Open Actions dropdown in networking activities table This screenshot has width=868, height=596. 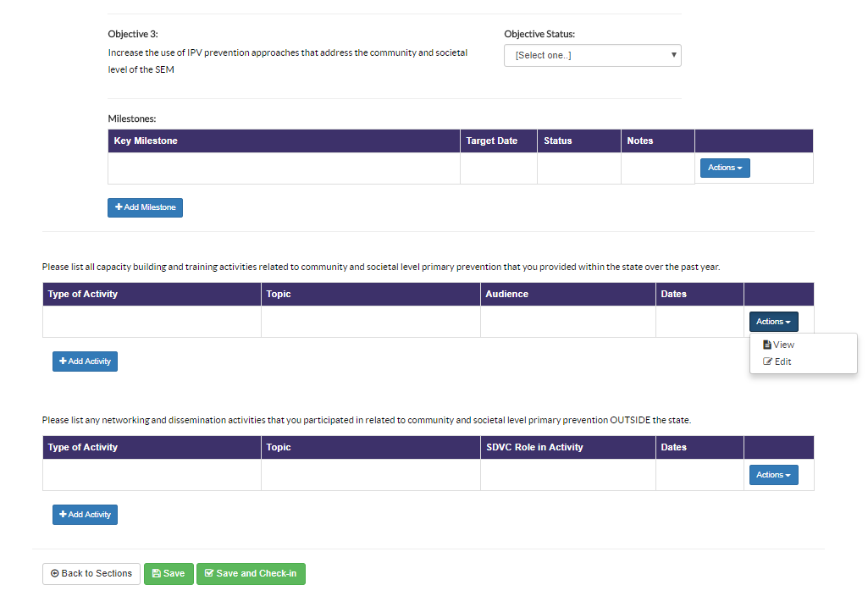click(x=773, y=475)
